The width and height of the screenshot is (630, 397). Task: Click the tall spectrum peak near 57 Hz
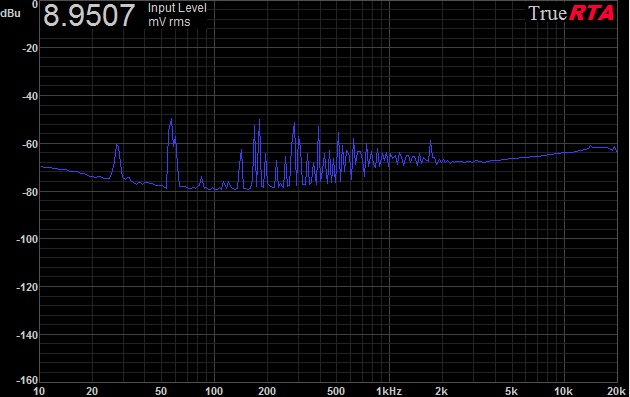(172, 120)
